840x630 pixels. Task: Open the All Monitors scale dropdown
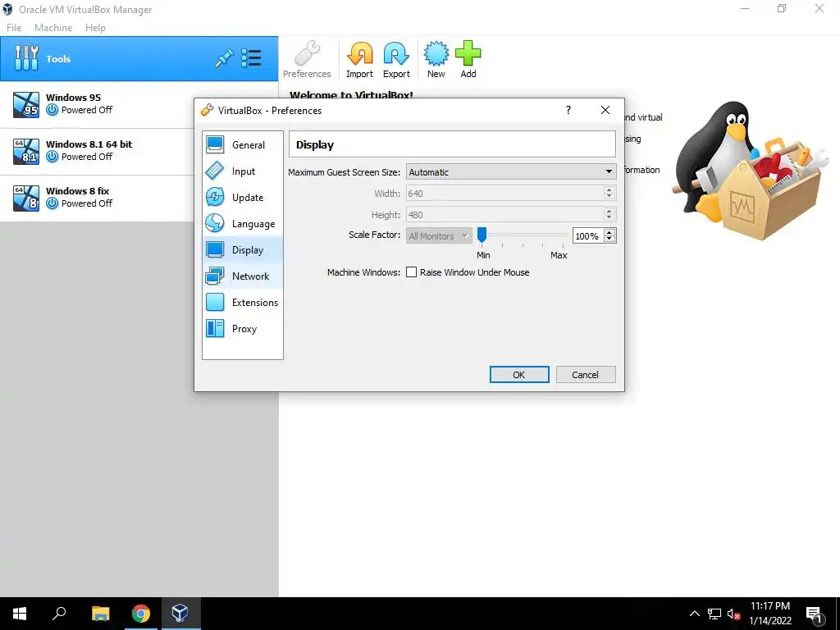(439, 235)
